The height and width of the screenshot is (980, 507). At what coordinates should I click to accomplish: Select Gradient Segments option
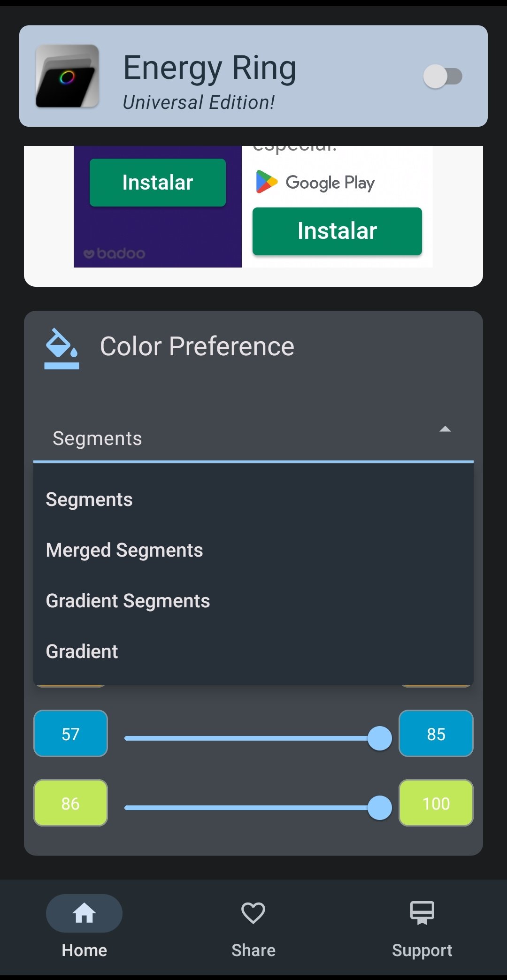click(x=253, y=601)
